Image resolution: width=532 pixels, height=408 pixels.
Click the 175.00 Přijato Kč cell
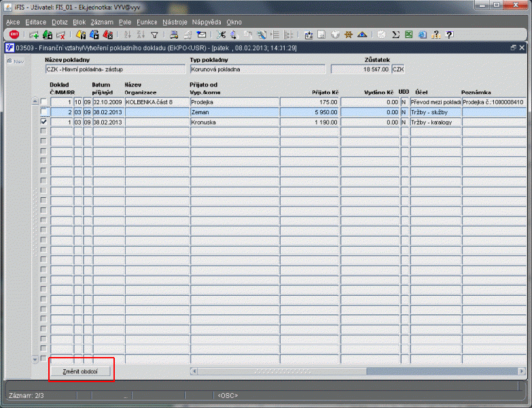tap(309, 102)
